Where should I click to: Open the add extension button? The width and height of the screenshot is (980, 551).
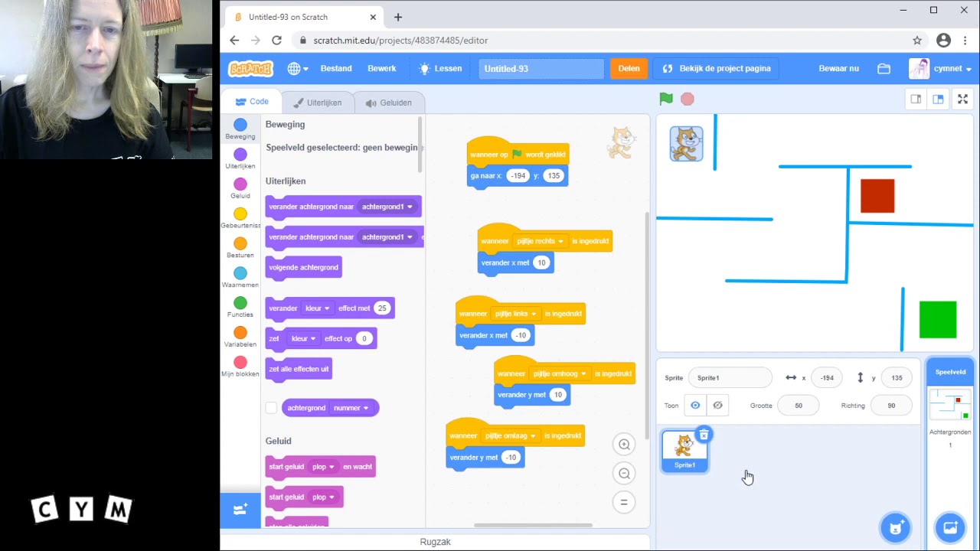[240, 510]
